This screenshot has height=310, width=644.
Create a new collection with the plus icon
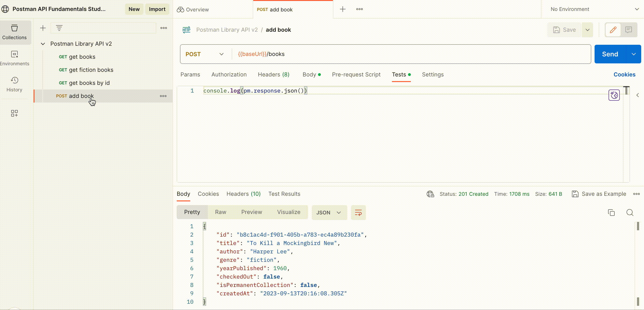point(43,28)
